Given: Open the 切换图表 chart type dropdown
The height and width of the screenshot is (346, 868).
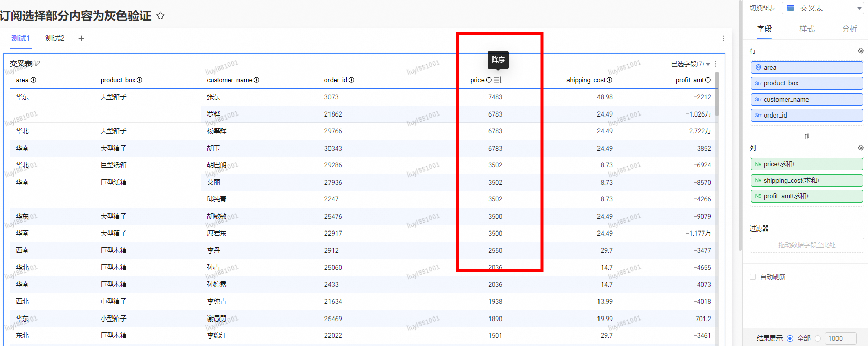Looking at the screenshot, I should [824, 8].
